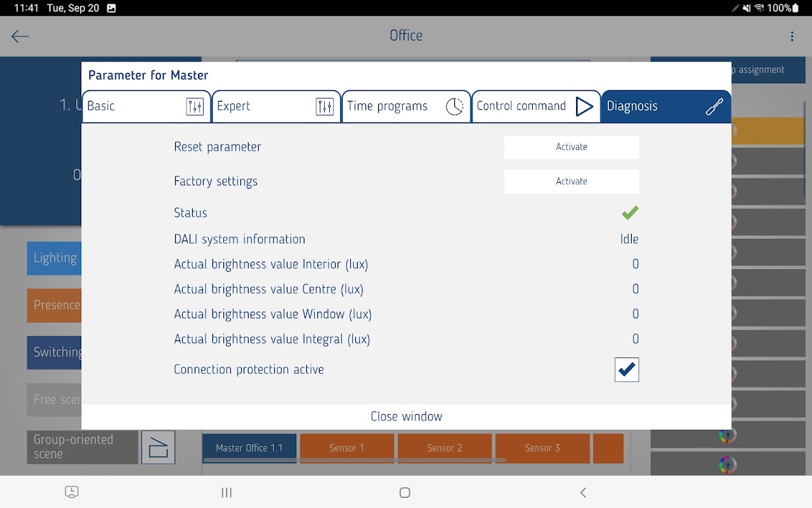The height and width of the screenshot is (508, 812).
Task: Select the Diagnosis tab
Action: click(665, 107)
